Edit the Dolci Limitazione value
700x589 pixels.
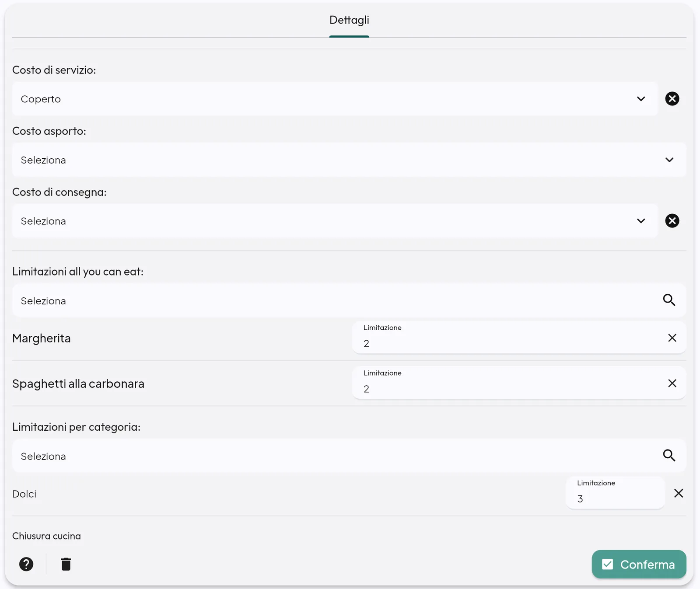pyautogui.click(x=615, y=493)
